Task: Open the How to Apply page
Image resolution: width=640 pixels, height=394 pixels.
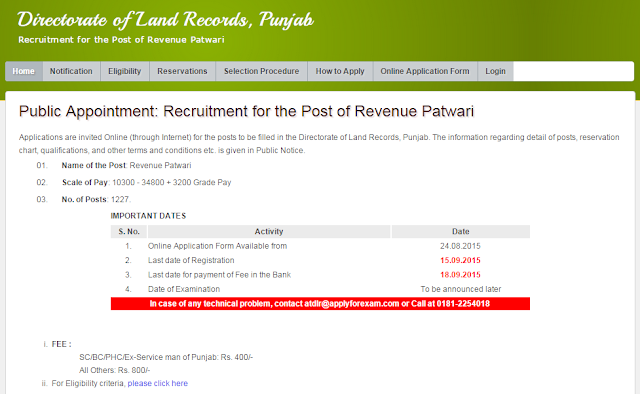Action: point(340,71)
